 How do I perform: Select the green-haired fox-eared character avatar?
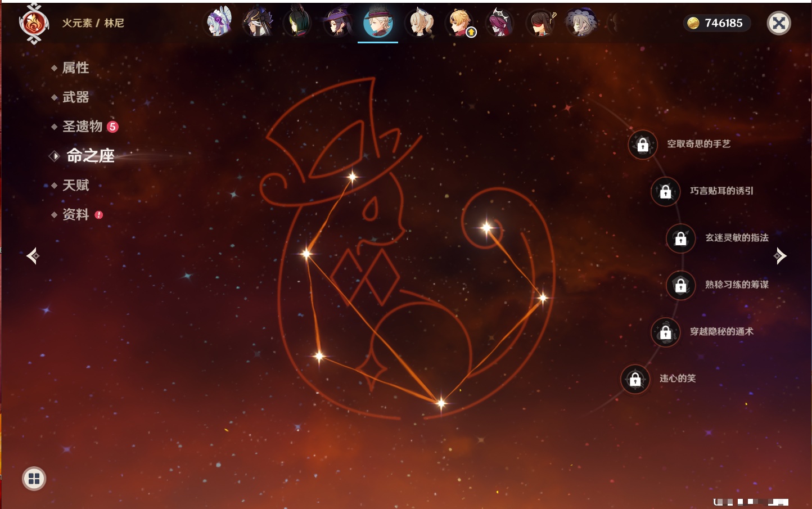[x=297, y=22]
